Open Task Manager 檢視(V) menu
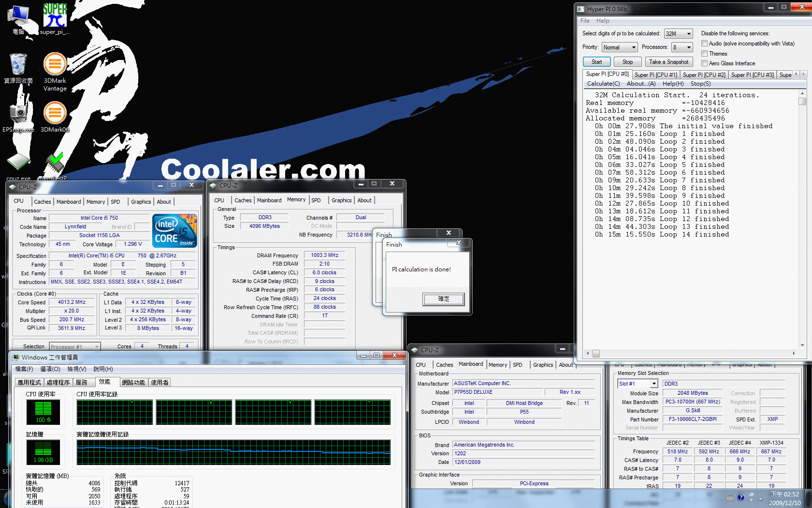 [x=77, y=369]
